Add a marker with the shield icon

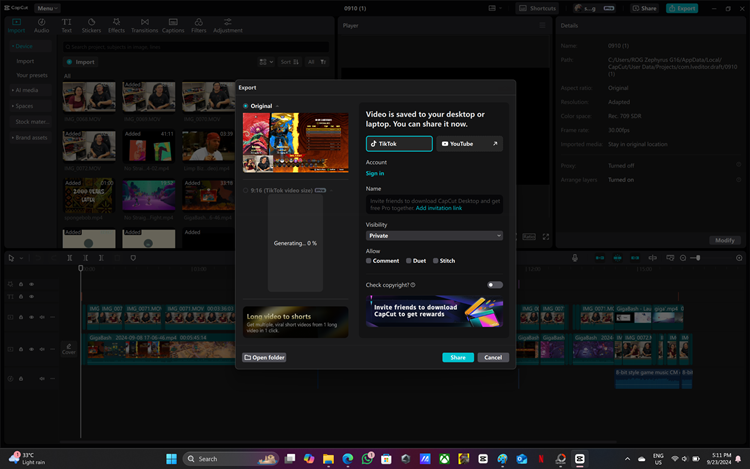[133, 258]
